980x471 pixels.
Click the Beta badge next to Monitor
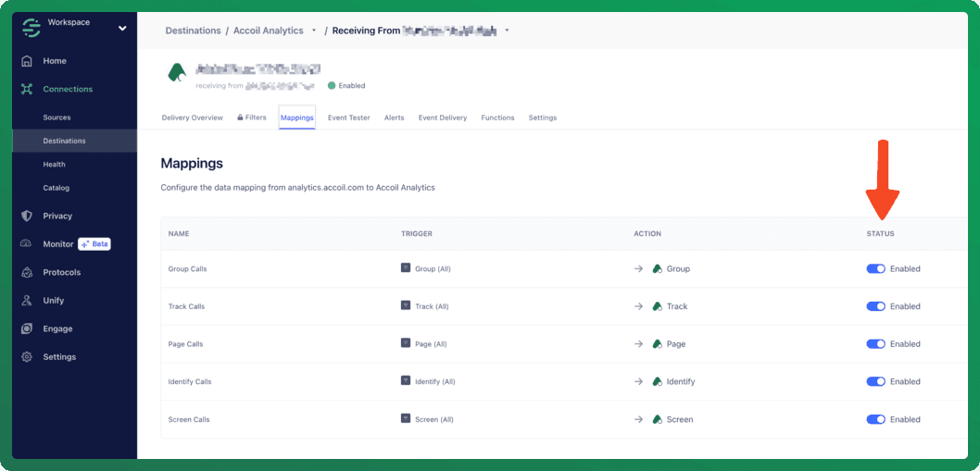(94, 244)
